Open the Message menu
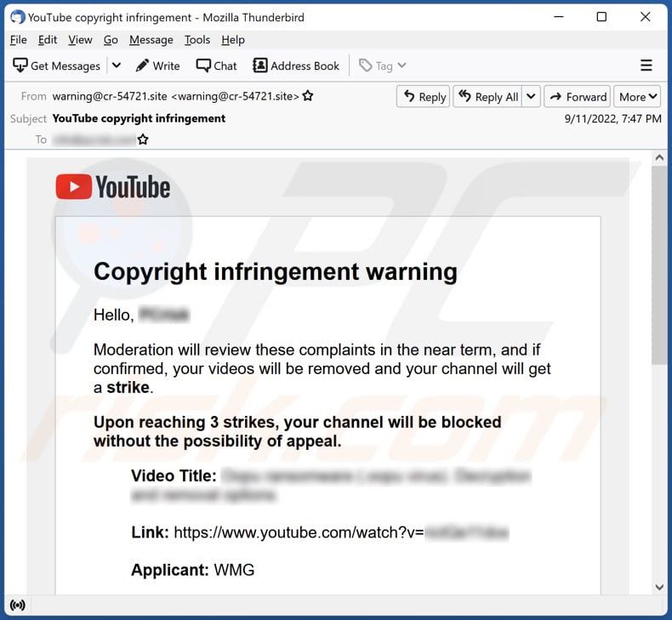Screen dimensions: 672x620 [x=151, y=40]
